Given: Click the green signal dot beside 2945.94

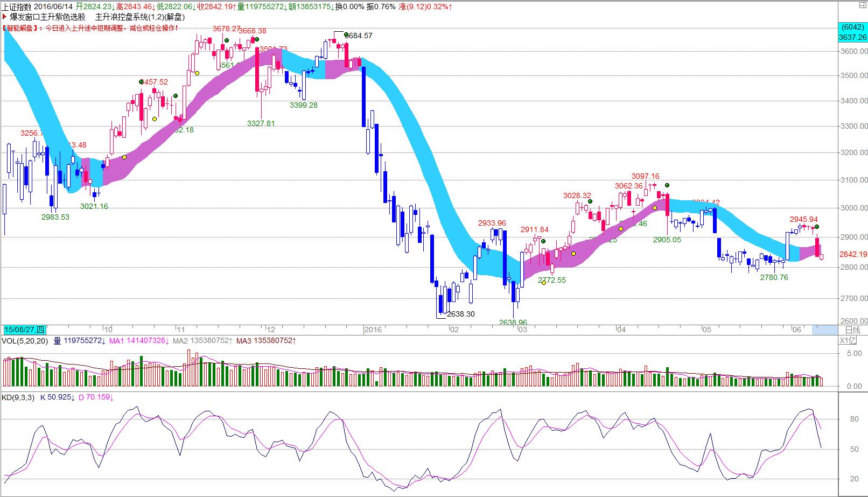Looking at the screenshot, I should click(x=817, y=227).
